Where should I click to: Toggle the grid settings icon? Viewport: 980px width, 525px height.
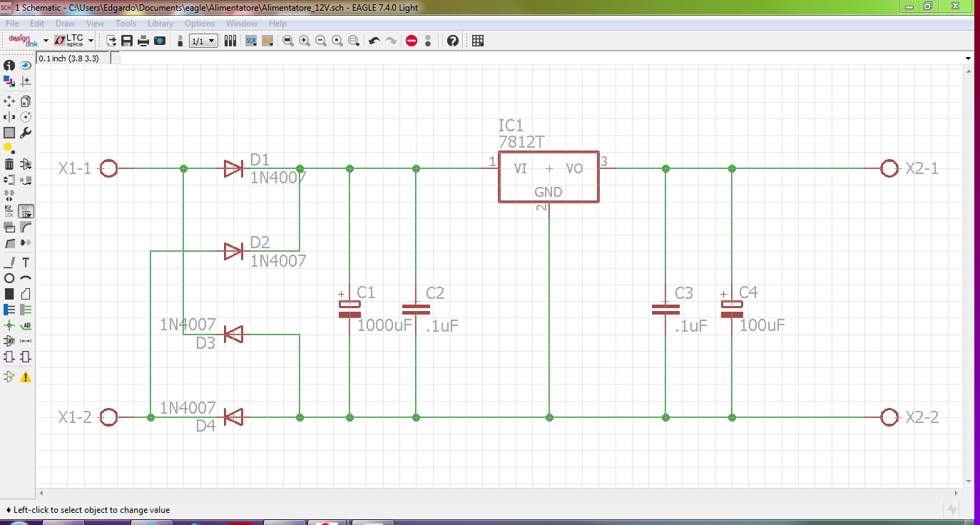pos(478,41)
